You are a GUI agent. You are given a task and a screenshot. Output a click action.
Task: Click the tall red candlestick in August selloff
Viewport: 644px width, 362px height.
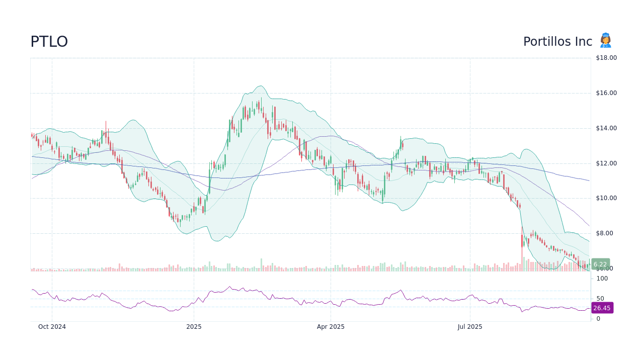point(522,241)
